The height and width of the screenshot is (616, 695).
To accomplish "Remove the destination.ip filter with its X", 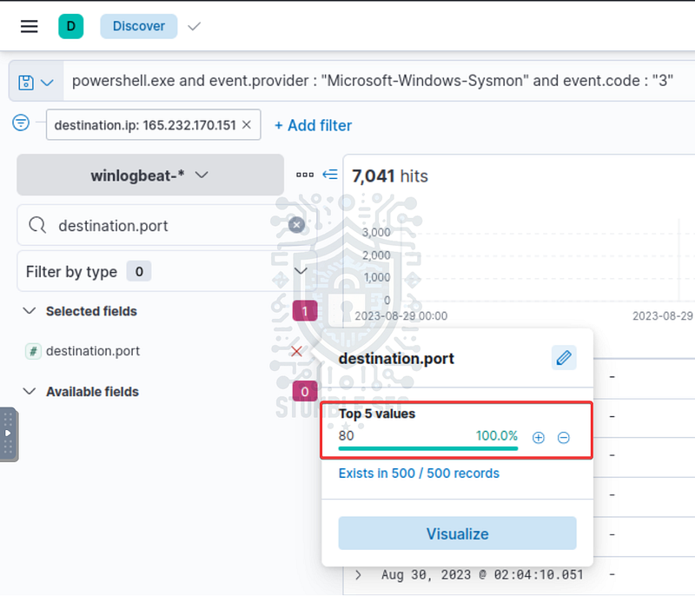I will [247, 125].
